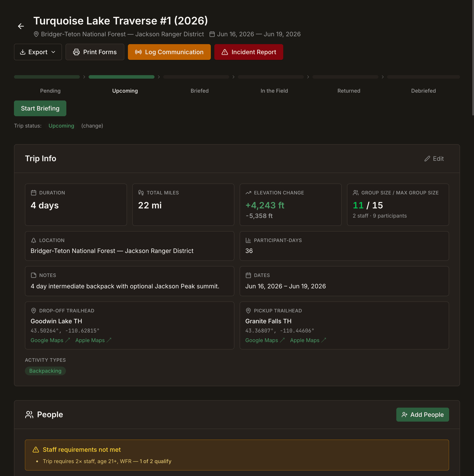Click 'Staff requirements not met' heading
The width and height of the screenshot is (474, 476).
[x=82, y=450]
